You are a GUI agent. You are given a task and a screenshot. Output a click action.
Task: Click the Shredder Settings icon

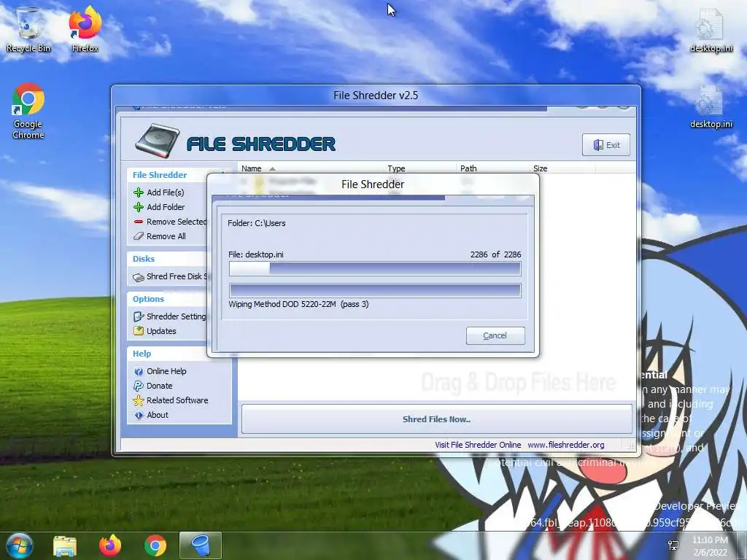(139, 316)
